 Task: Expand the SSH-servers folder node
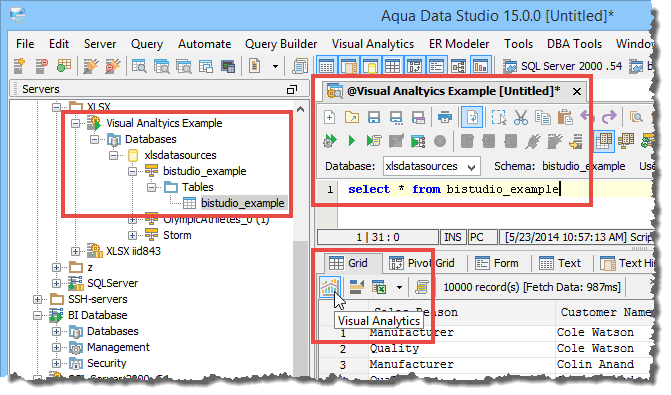(37, 299)
